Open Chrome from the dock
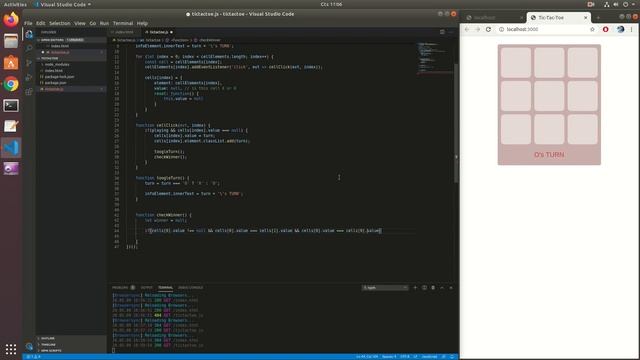 [x=11, y=84]
